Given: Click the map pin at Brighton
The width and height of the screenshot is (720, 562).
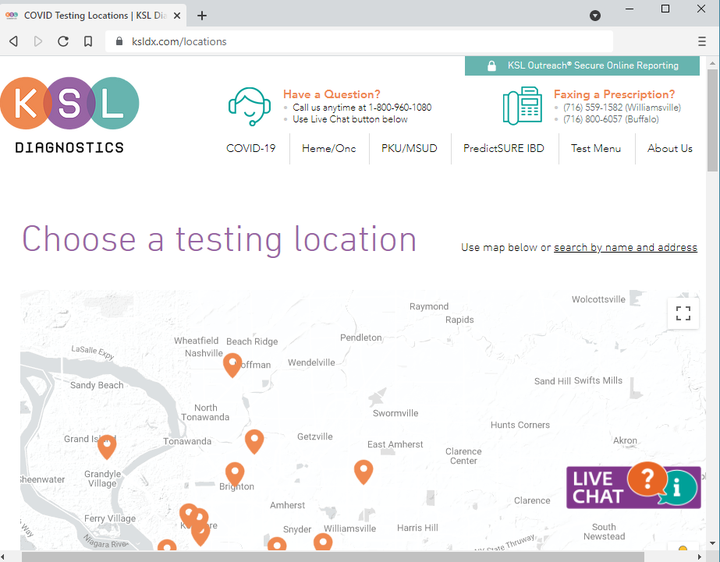Looking at the screenshot, I should click(x=235, y=474).
